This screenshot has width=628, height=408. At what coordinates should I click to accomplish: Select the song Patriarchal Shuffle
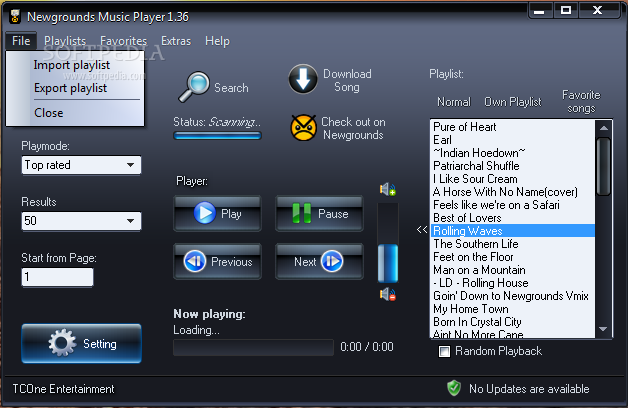click(513, 166)
